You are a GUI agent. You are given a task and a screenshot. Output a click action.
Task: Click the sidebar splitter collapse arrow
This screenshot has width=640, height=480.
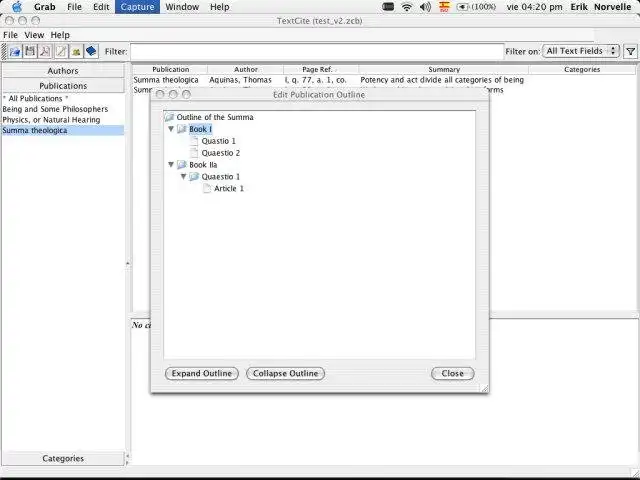point(127,264)
